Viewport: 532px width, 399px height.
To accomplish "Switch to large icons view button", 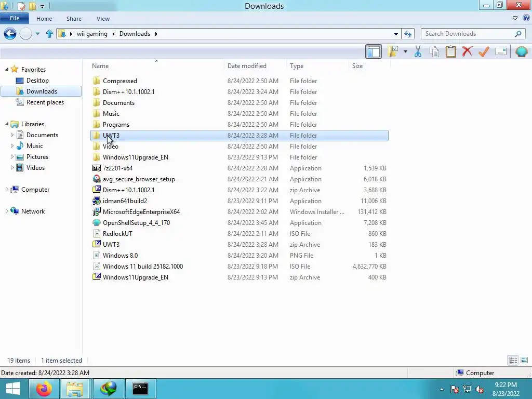I will coord(524,360).
